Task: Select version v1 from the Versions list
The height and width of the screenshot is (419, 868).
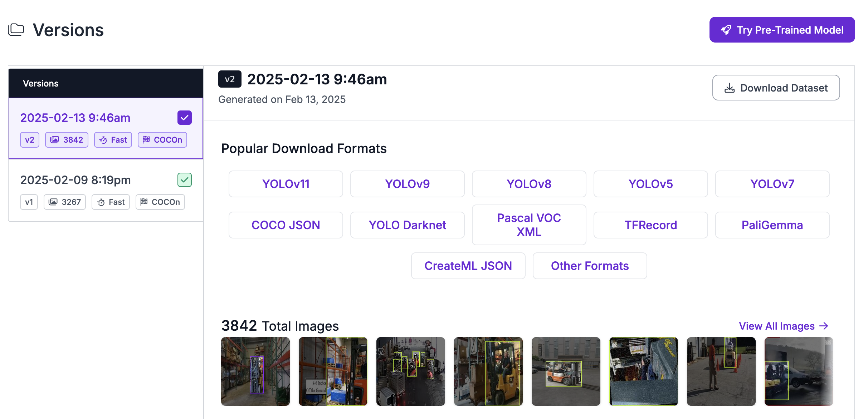Action: [75, 180]
